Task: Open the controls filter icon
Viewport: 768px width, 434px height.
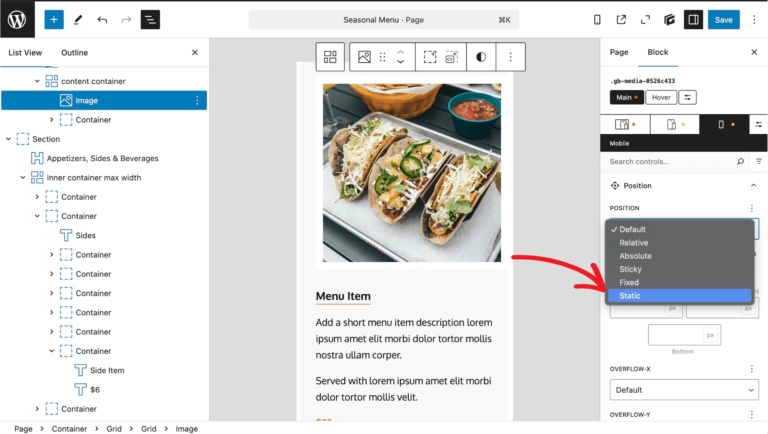Action: coord(759,162)
